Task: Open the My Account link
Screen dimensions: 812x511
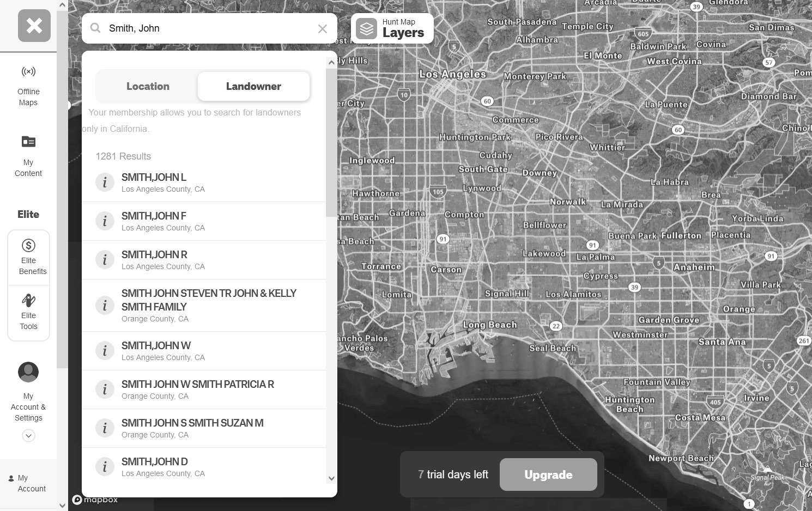Action: click(x=28, y=483)
